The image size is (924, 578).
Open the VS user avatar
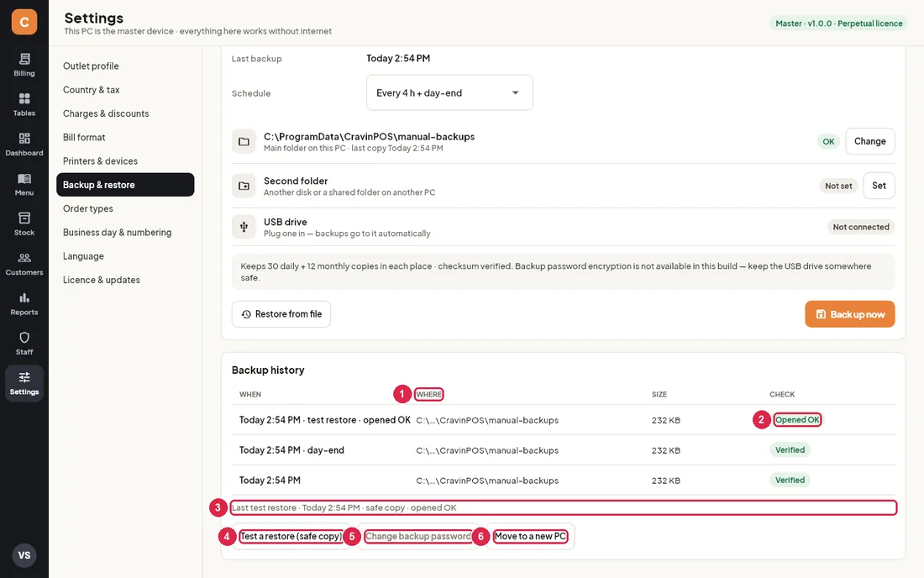click(24, 555)
